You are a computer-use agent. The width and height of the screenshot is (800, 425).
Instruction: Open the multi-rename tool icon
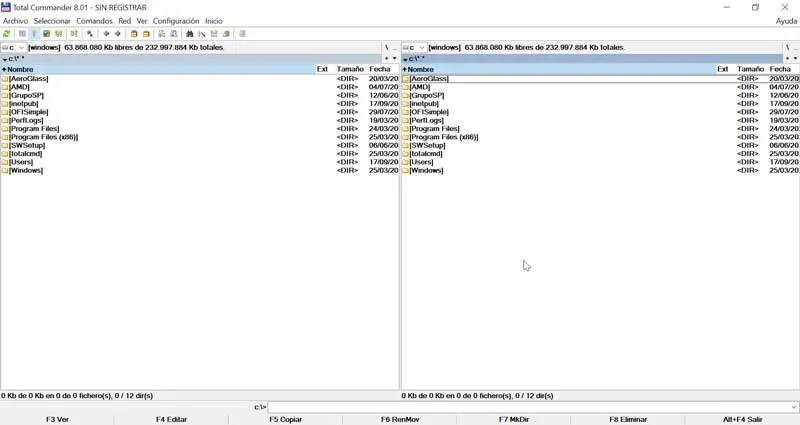(x=202, y=34)
